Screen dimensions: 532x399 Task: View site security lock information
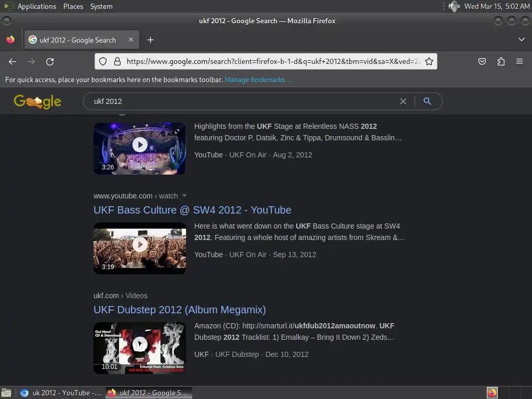[117, 61]
